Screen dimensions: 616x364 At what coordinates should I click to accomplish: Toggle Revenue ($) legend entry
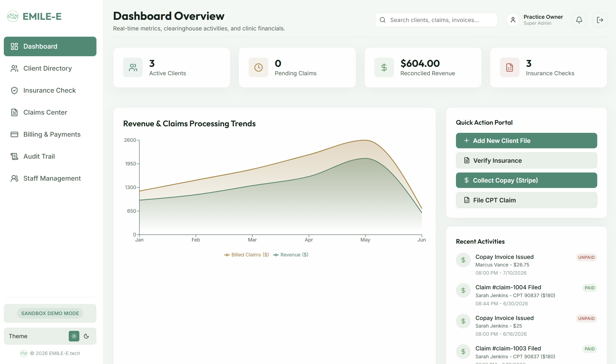pyautogui.click(x=291, y=255)
